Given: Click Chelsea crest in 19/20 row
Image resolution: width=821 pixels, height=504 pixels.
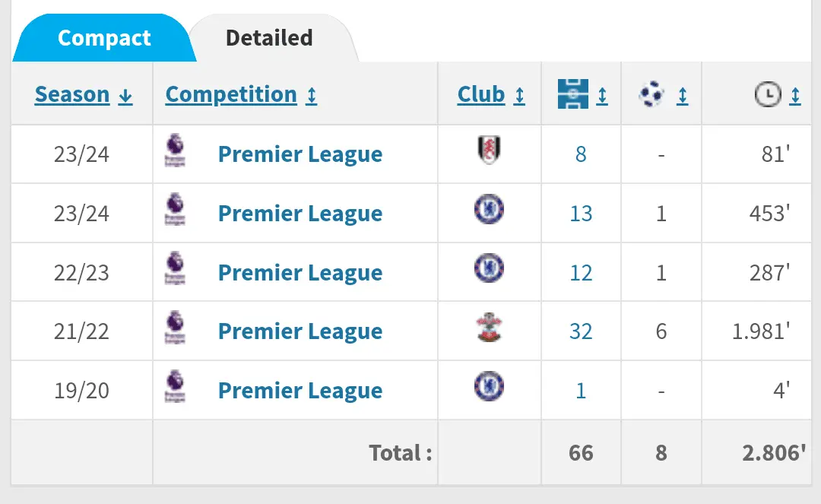Looking at the screenshot, I should pyautogui.click(x=489, y=386).
